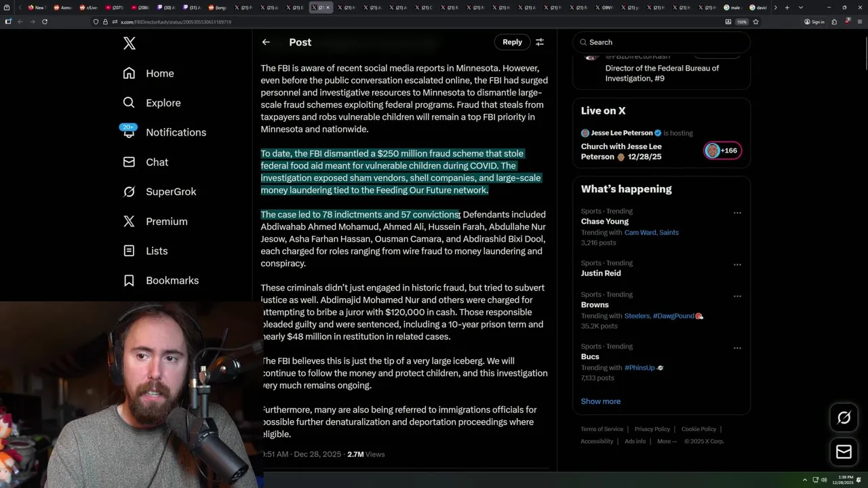Open the floating Grok button
This screenshot has height=488, width=868.
tap(844, 418)
